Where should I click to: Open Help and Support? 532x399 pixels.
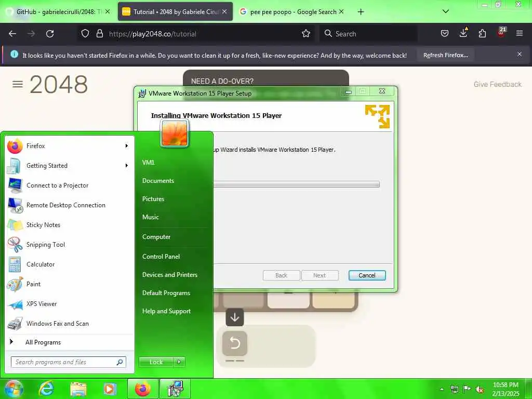[166, 311]
